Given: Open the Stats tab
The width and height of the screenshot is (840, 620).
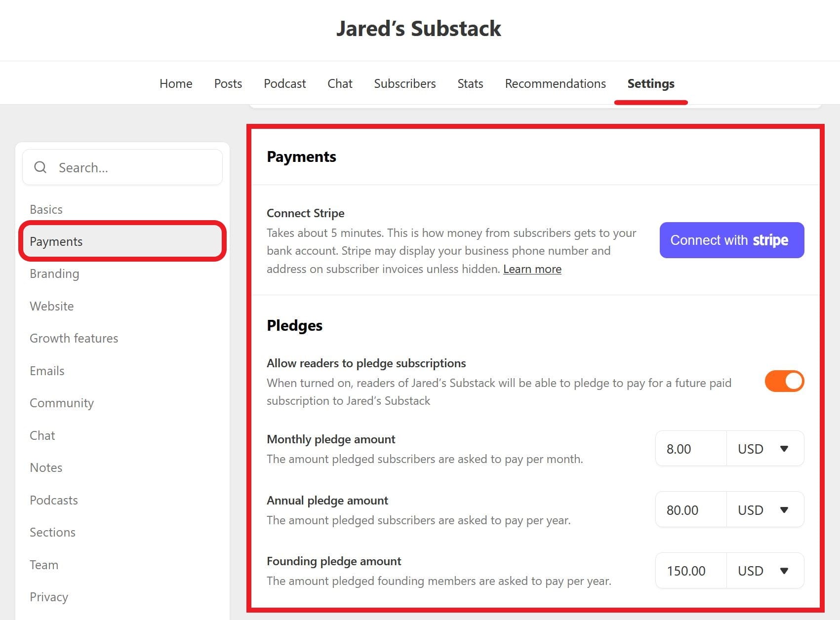Looking at the screenshot, I should pyautogui.click(x=470, y=83).
